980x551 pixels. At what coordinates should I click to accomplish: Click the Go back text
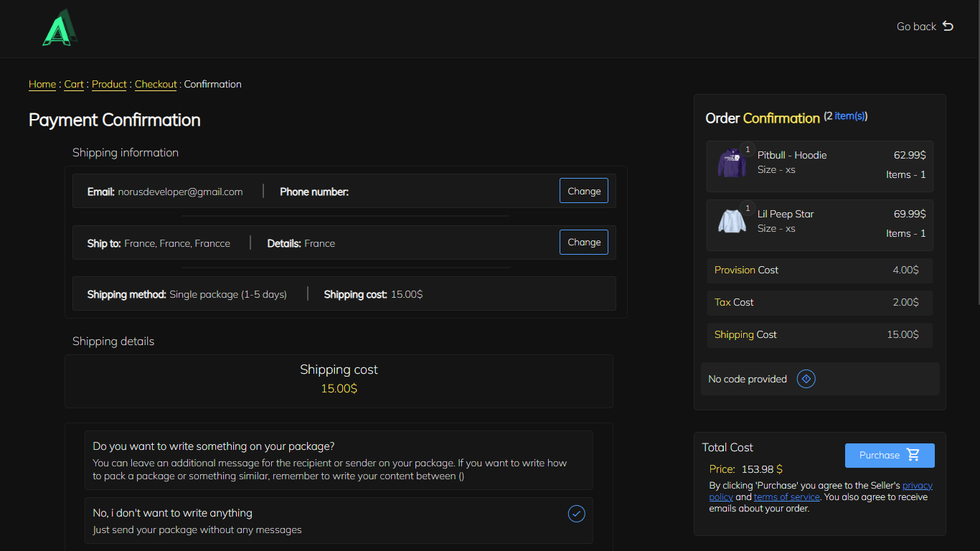pyautogui.click(x=916, y=27)
